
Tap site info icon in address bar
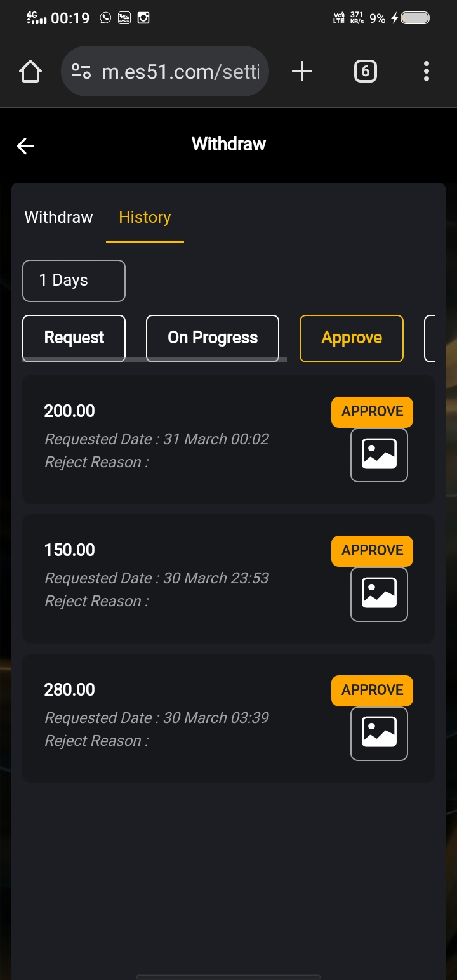[81, 72]
